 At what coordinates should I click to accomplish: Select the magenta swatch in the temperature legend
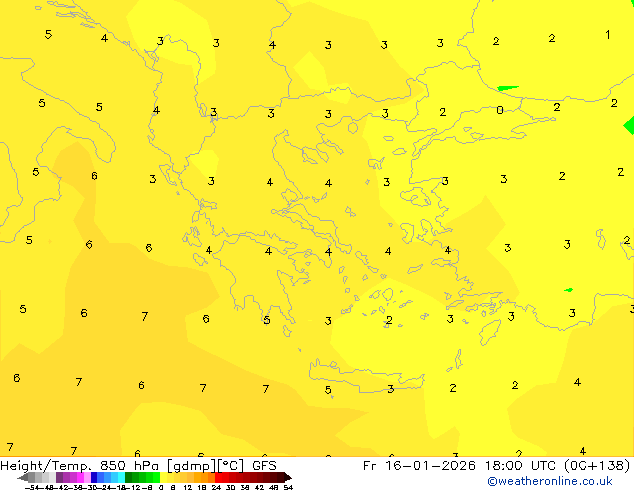[x=80, y=477]
